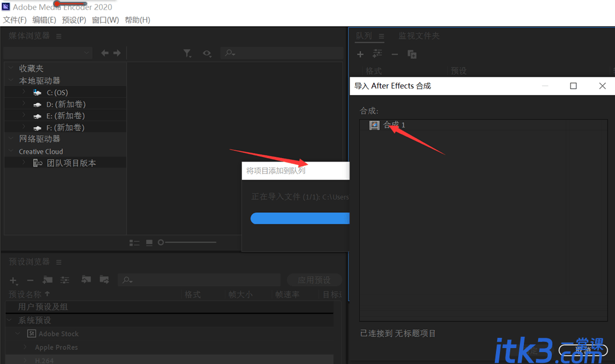The image size is (615, 364).
Task: Open the 预设浏览器 panel menu icon
Action: [x=59, y=262]
